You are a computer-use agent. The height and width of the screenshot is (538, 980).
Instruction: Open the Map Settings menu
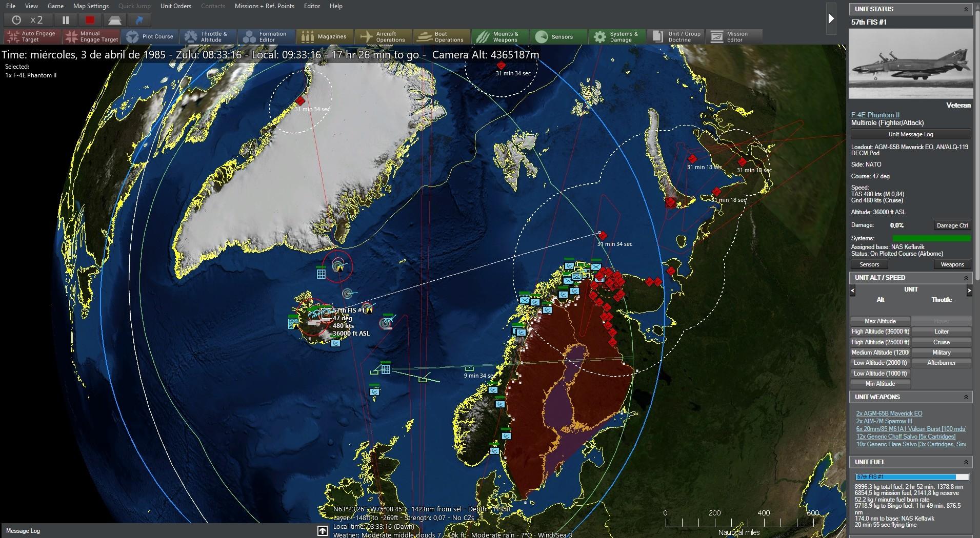[x=90, y=6]
